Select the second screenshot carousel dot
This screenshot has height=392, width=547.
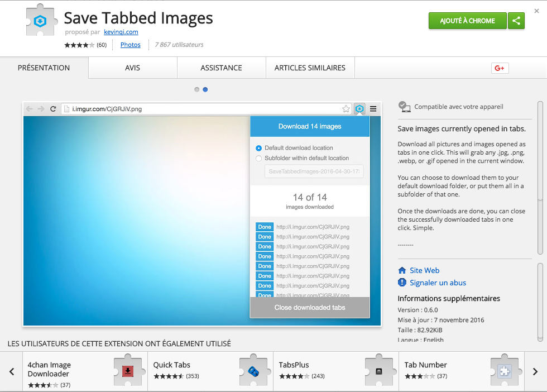[205, 90]
